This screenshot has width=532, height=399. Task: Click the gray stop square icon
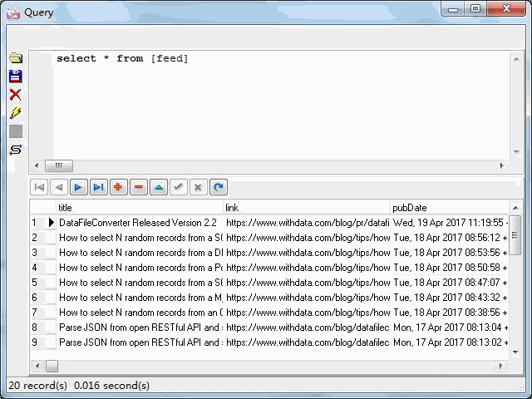[16, 131]
